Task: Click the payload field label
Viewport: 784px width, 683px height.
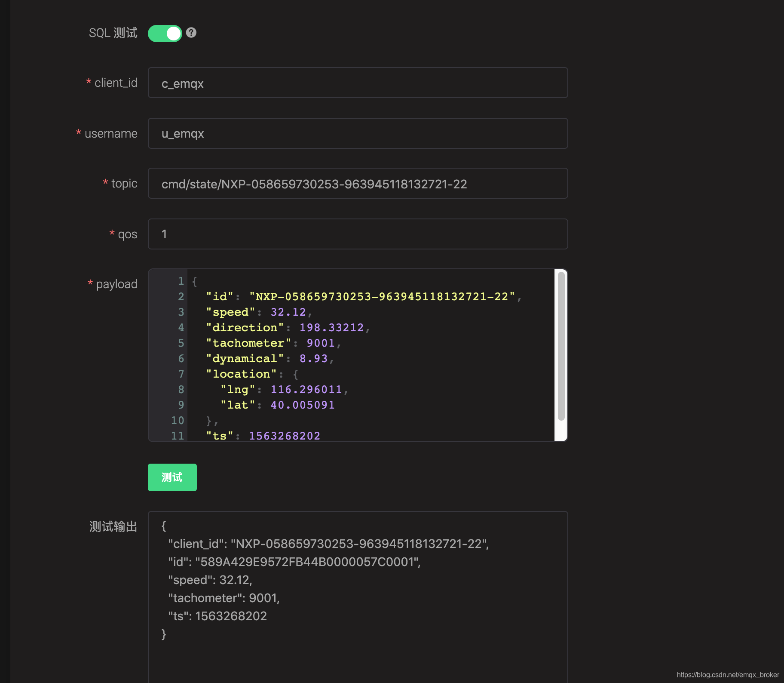Action: tap(116, 284)
